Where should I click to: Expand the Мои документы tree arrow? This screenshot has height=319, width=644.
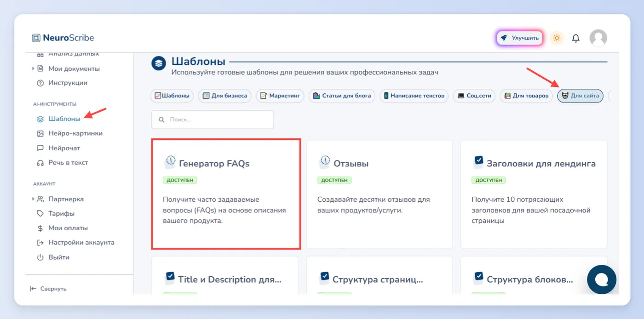(33, 68)
